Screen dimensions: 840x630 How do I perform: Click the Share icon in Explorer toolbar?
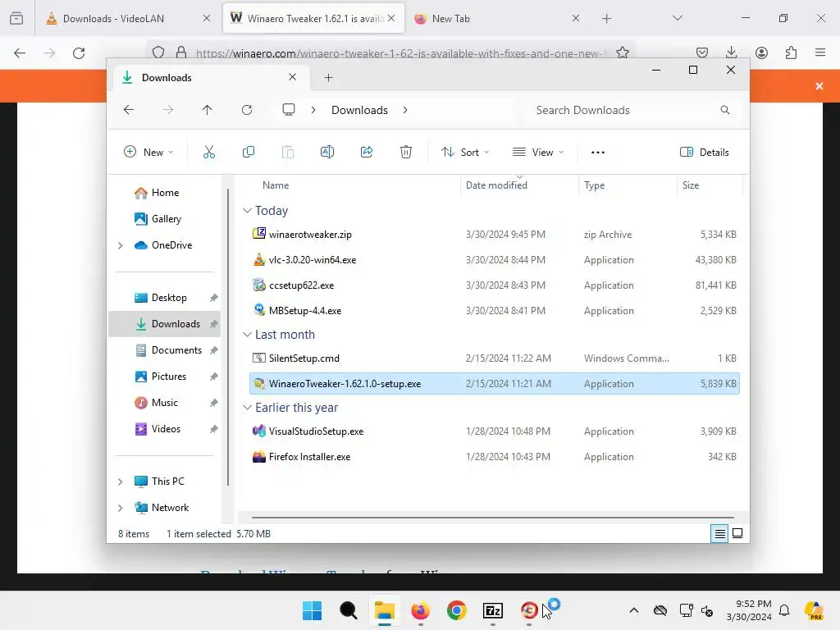pyautogui.click(x=367, y=152)
